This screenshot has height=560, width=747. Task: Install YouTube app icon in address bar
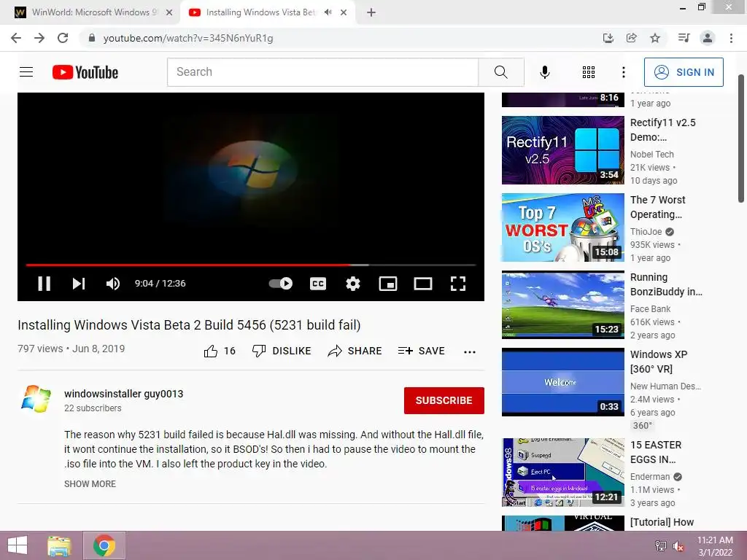[x=608, y=38]
